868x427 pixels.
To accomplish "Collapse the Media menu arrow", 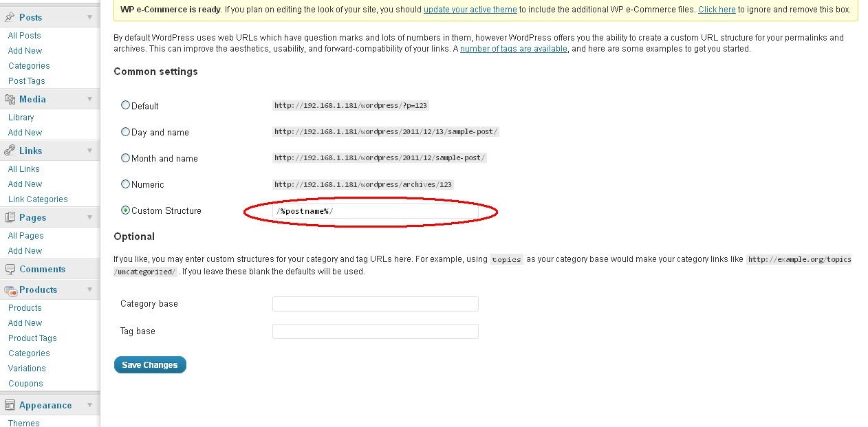I will (x=89, y=99).
